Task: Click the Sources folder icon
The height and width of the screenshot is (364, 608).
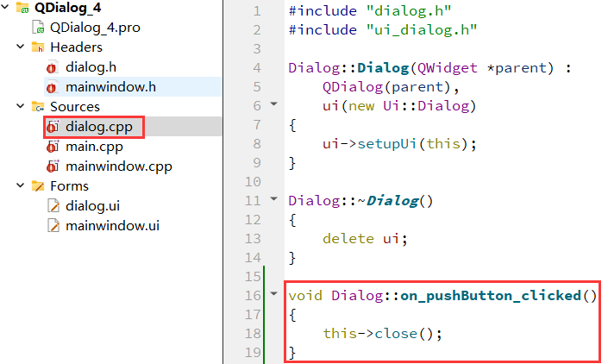Action: [38, 106]
